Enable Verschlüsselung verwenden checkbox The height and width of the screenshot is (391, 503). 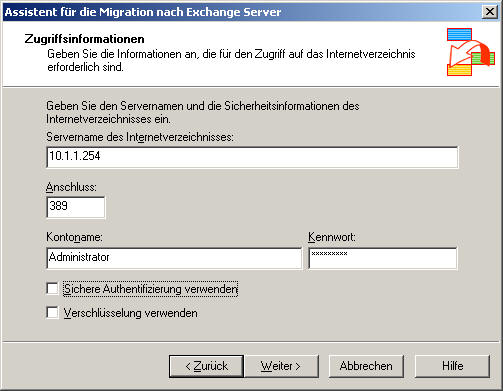coord(52,313)
